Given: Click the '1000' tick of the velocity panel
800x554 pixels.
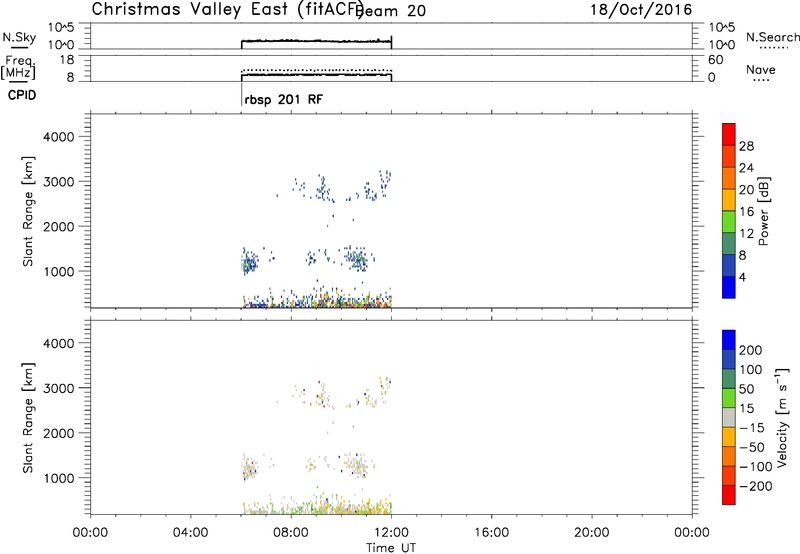Looking at the screenshot, I should pos(59,479).
